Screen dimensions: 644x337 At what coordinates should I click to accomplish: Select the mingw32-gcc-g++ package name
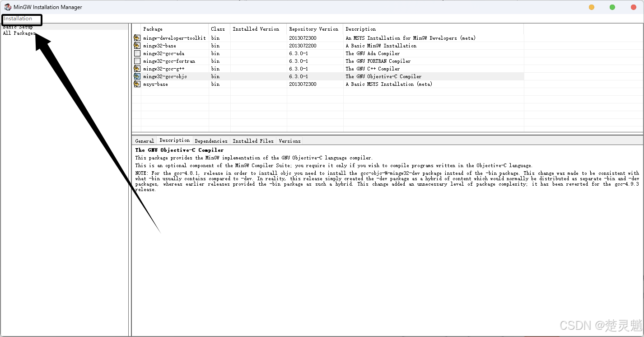163,69
